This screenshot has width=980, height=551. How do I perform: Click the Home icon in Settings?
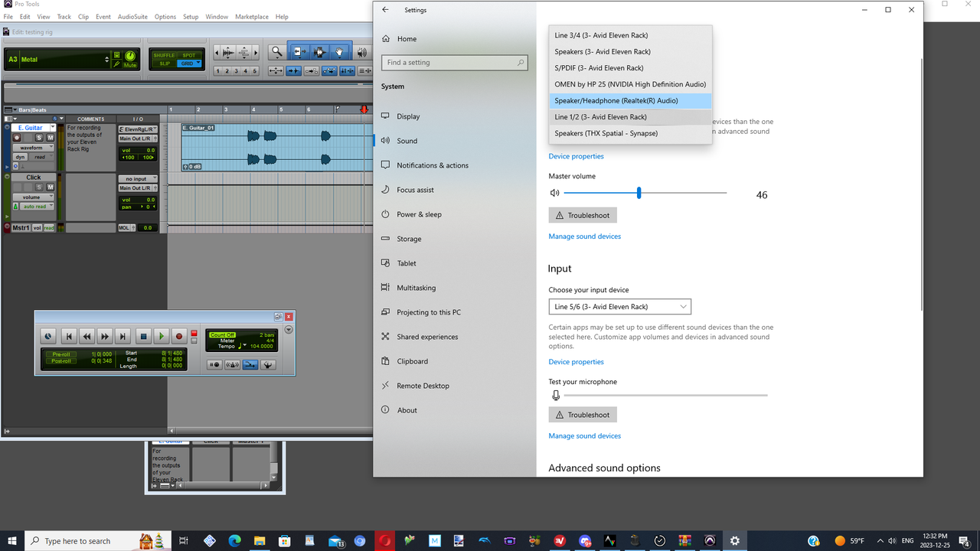[386, 38]
